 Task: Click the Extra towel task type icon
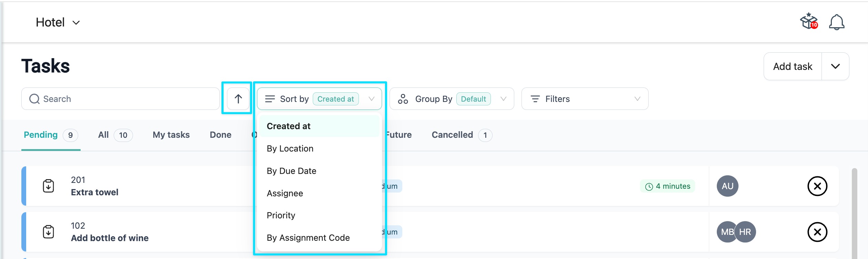coord(49,186)
